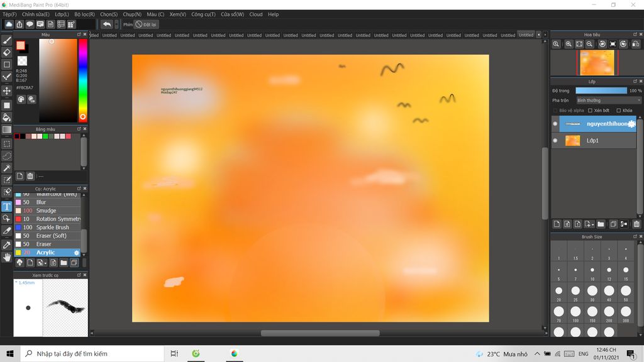Image resolution: width=644 pixels, height=362 pixels.
Task: Open the Cloud menu
Action: click(256, 14)
